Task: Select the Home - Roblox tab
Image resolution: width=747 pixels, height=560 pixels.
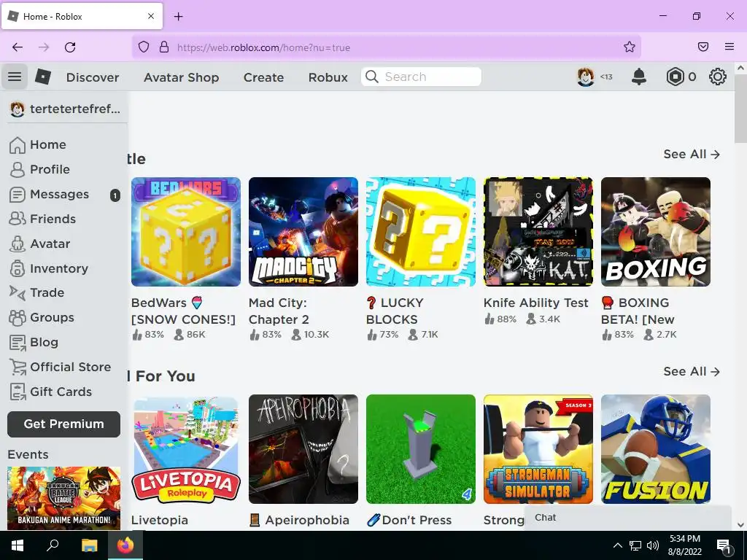Action: point(82,16)
